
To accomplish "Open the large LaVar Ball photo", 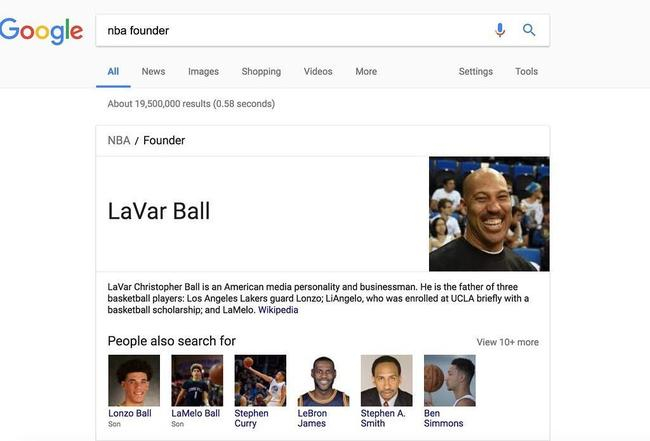I will pos(489,214).
